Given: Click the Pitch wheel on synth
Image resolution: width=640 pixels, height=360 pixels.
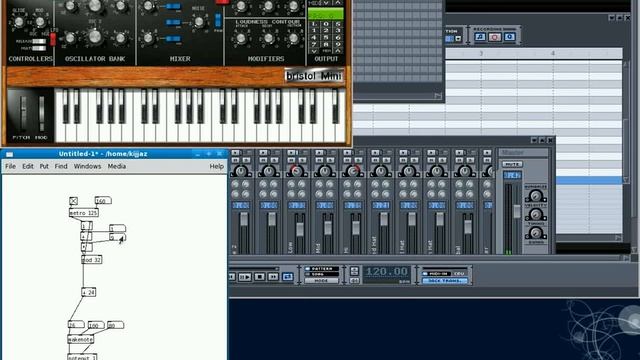Looking at the screenshot, I should click(23, 112).
